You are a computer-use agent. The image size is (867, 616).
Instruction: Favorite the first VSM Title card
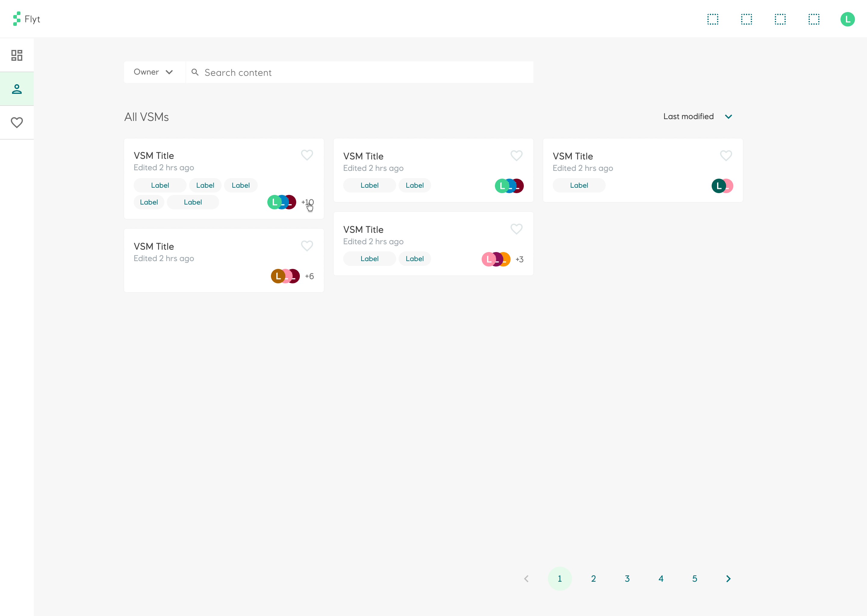pyautogui.click(x=307, y=155)
